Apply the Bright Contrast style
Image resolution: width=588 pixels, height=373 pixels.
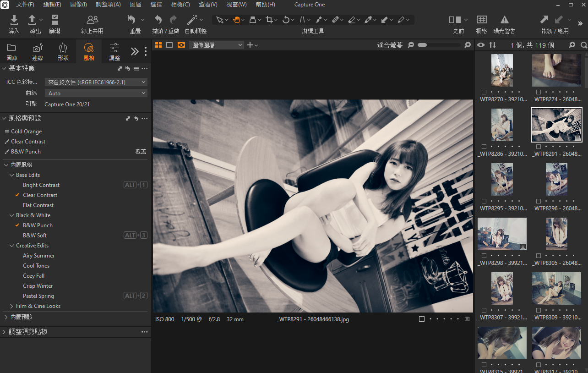[41, 185]
